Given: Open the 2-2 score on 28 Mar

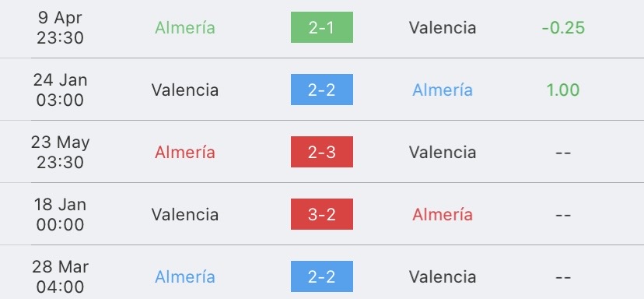Looking at the screenshot, I should point(321,276).
